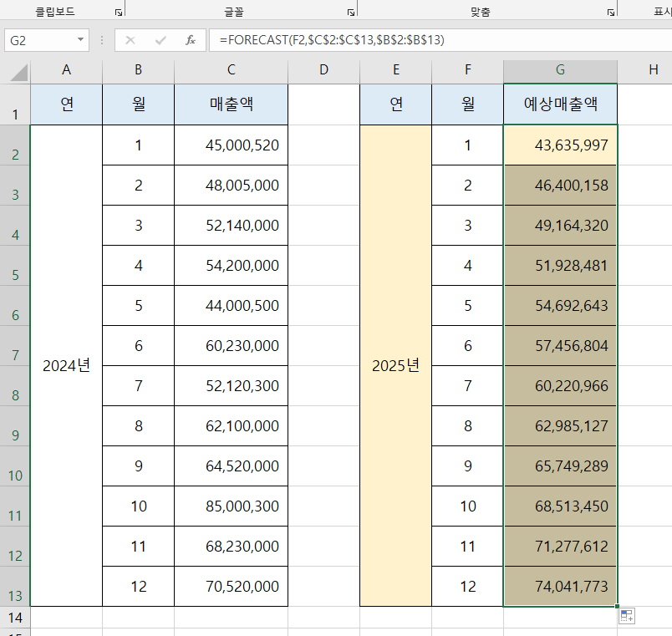Viewport: 672px width, 636px height.
Task: Select row 14 header
Action: click(x=15, y=618)
